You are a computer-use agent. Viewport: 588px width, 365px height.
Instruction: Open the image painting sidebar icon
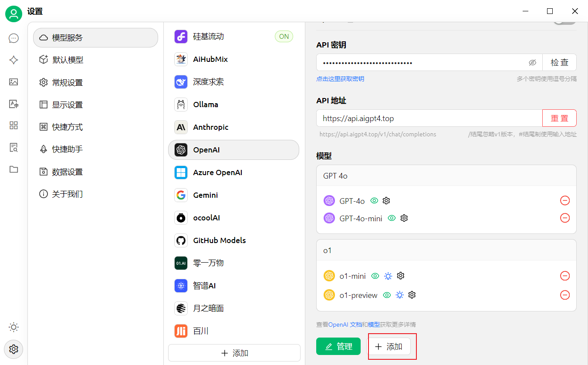(x=14, y=82)
